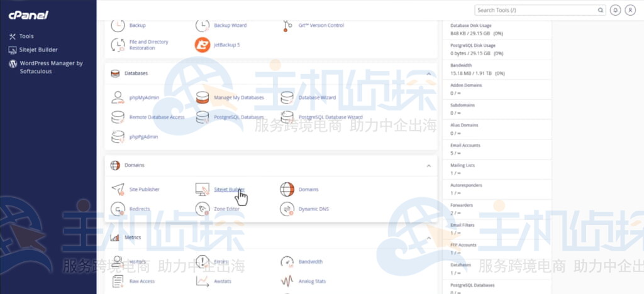Click the PostgreSQL Disk Usage label

473,45
